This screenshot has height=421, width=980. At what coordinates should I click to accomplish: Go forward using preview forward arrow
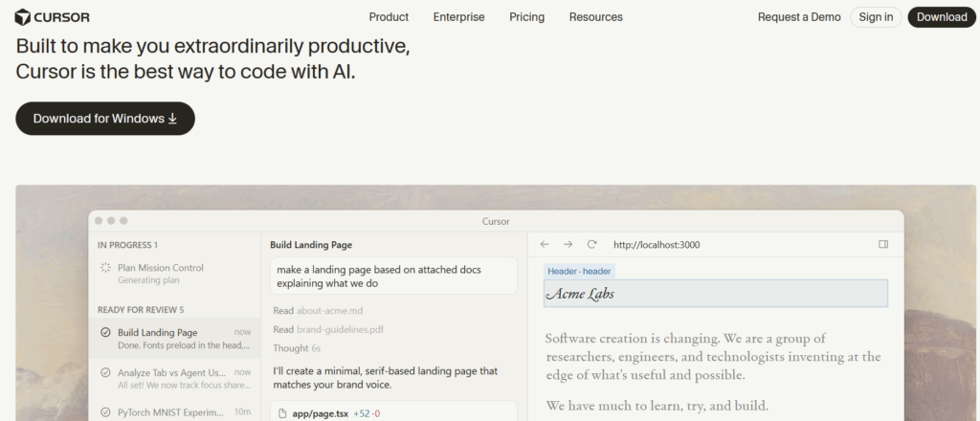point(568,244)
